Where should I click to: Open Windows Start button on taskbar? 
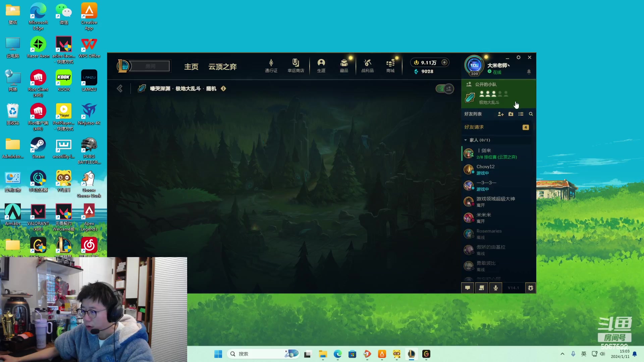point(218,354)
